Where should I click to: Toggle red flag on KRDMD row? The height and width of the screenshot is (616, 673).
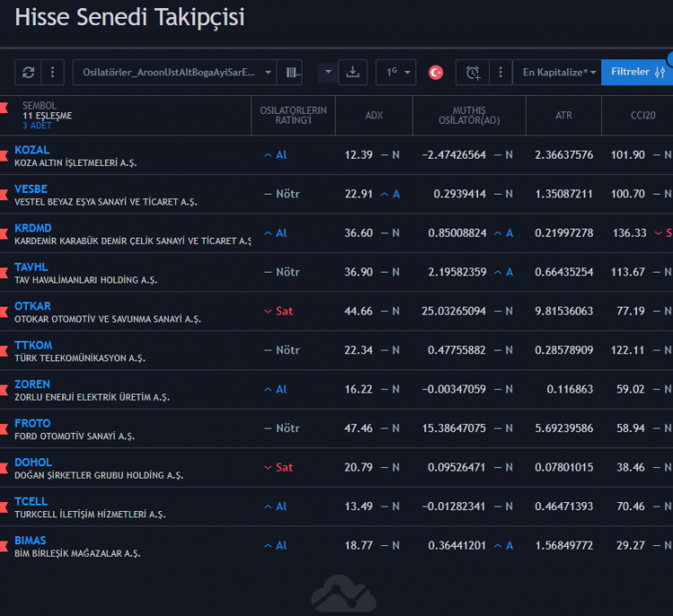coord(4,233)
